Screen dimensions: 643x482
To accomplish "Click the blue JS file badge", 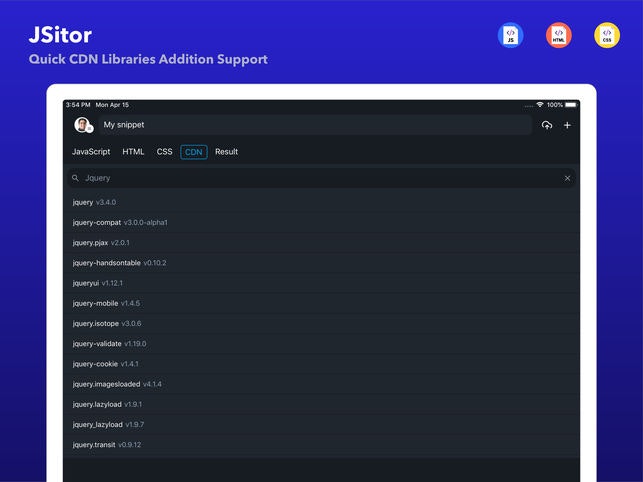I will coord(510,35).
